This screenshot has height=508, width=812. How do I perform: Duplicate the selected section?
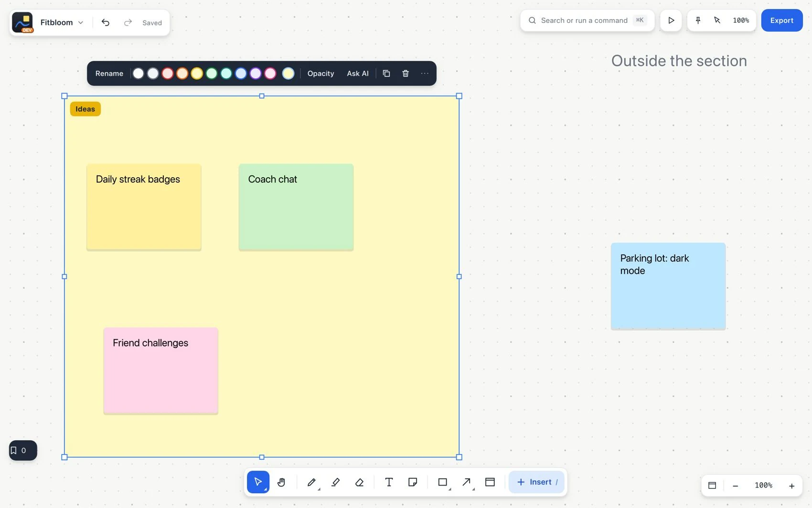click(x=386, y=73)
